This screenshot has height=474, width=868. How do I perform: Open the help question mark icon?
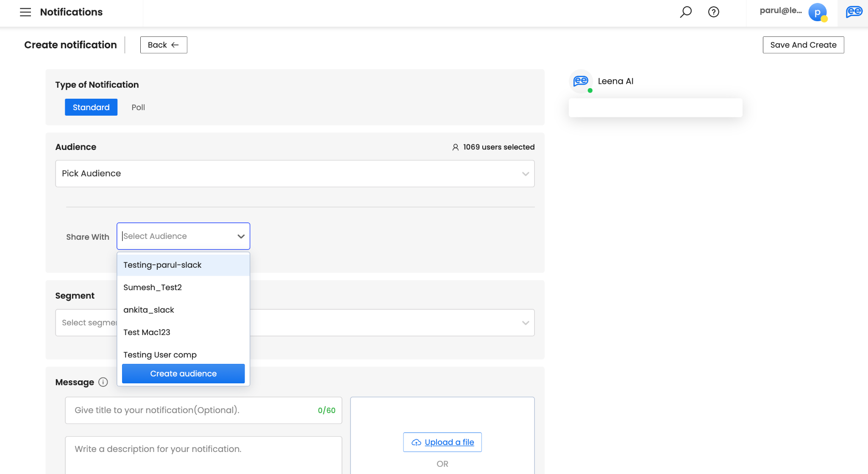coord(714,12)
